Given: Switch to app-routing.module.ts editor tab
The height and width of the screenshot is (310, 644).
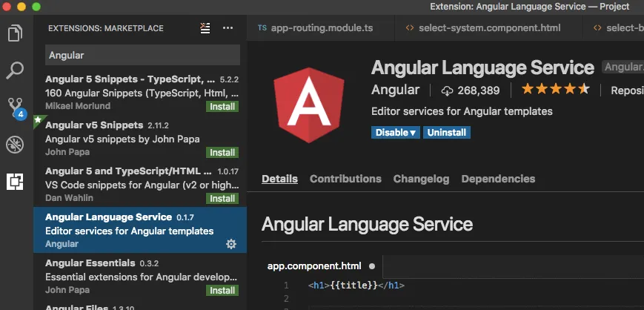Looking at the screenshot, I should point(321,28).
